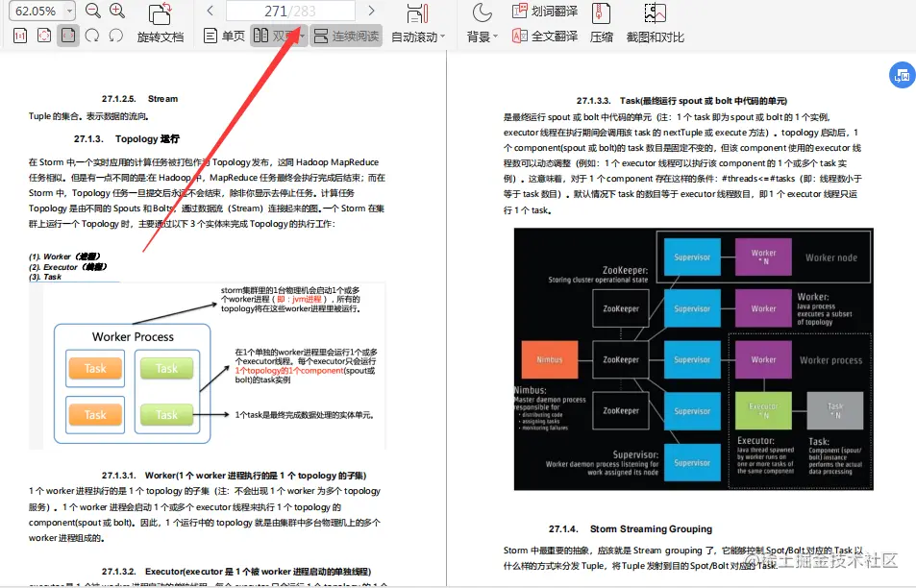The image size is (916, 588).
Task: Select the rotate document (旋转文档) tool
Action: 161,24
